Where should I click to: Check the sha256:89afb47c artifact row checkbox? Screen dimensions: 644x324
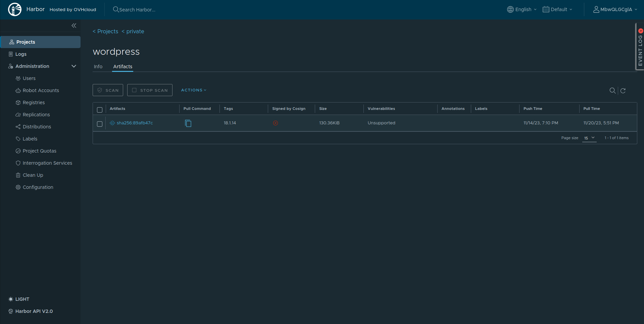pos(99,124)
